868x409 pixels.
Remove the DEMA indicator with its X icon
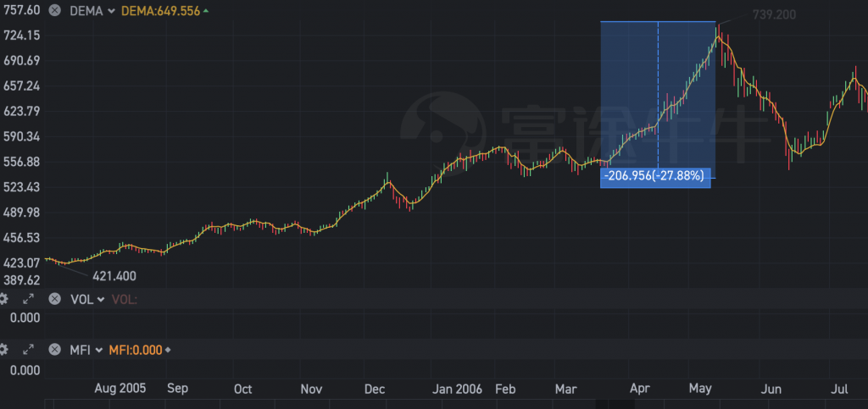click(55, 10)
